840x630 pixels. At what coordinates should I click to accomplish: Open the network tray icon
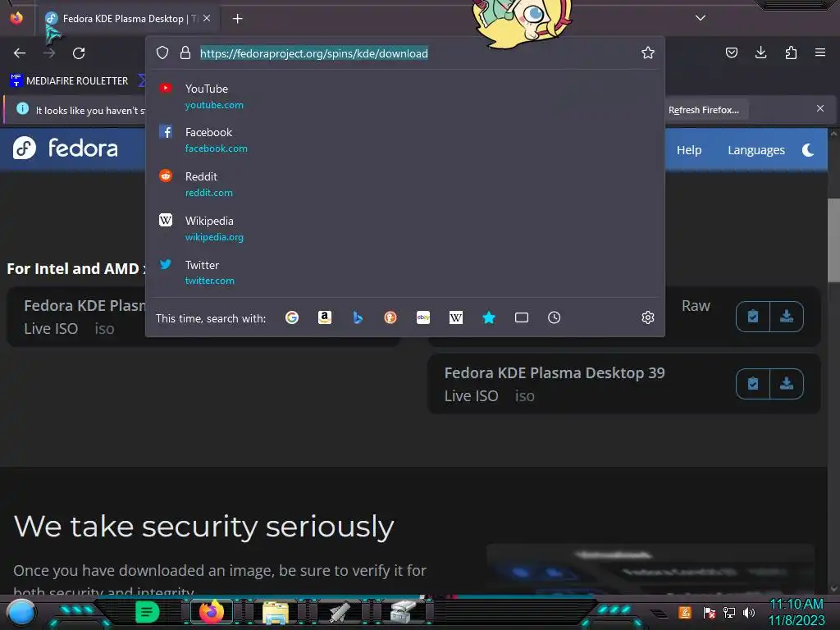[729, 612]
